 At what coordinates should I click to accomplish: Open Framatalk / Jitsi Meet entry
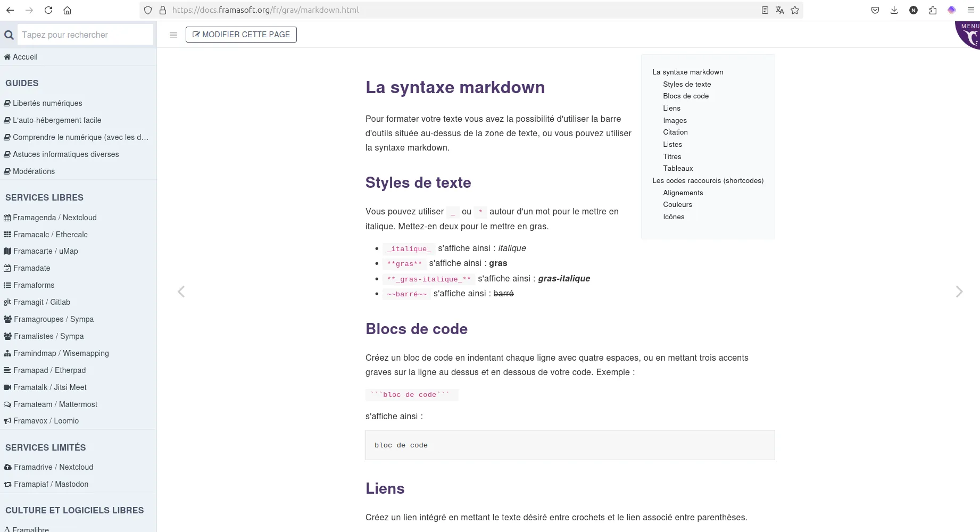(78, 387)
